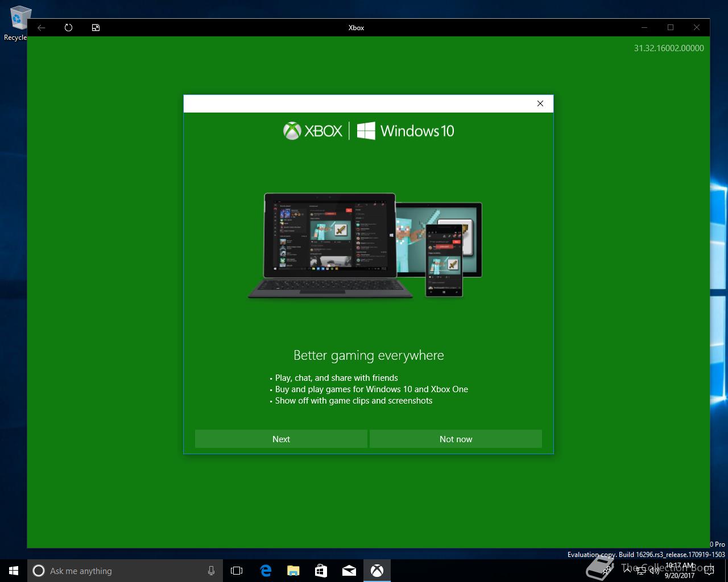Click 'Play, chat, and share with friends' text
728x582 pixels.
(337, 378)
